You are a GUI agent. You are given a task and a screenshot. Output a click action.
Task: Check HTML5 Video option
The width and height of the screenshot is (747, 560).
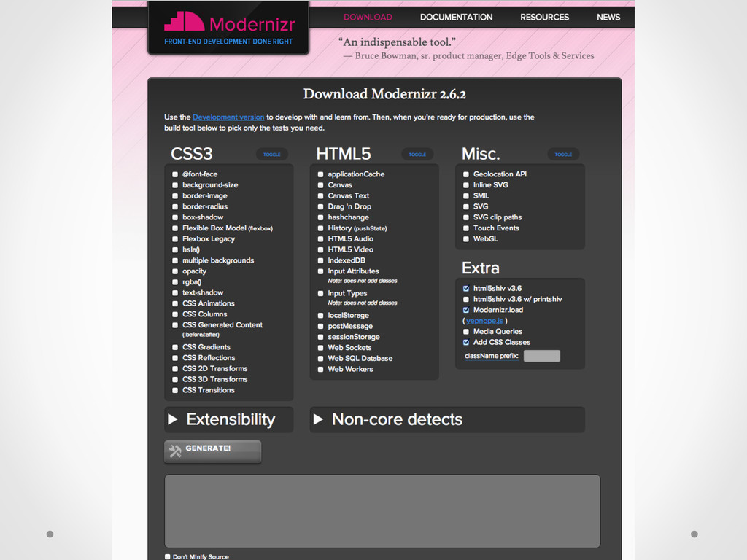click(321, 249)
